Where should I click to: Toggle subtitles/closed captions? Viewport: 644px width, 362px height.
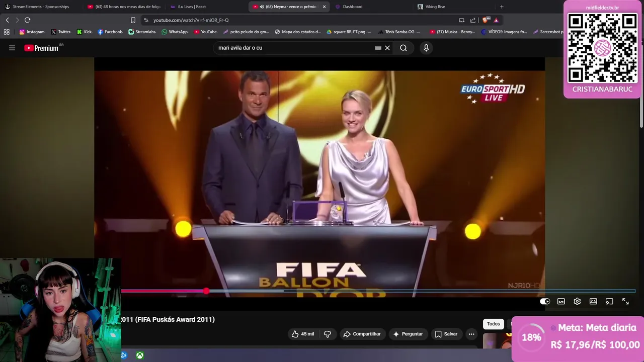tap(561, 301)
